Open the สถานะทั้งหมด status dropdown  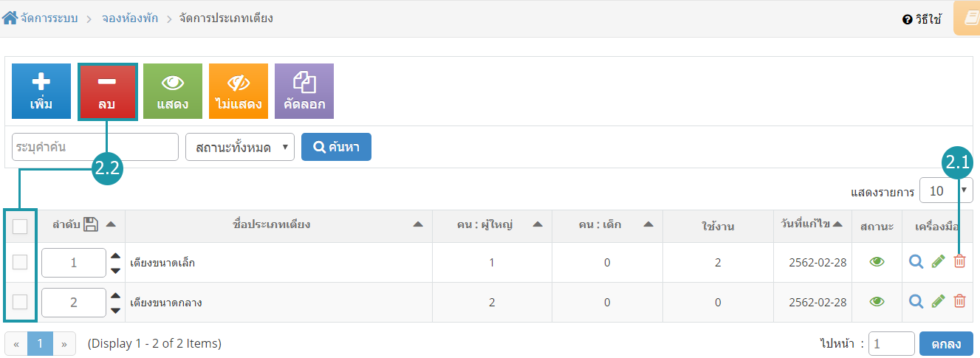(x=240, y=147)
